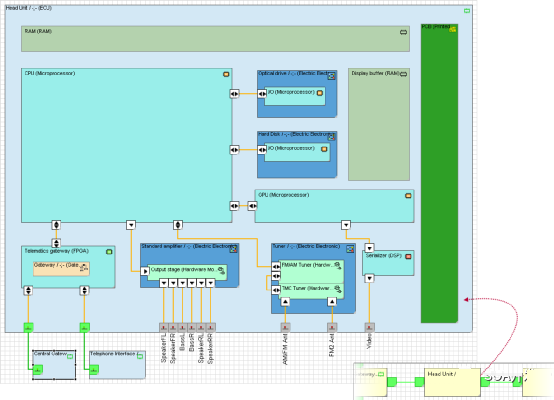
Task: Click the green PCB block
Action: (x=439, y=173)
